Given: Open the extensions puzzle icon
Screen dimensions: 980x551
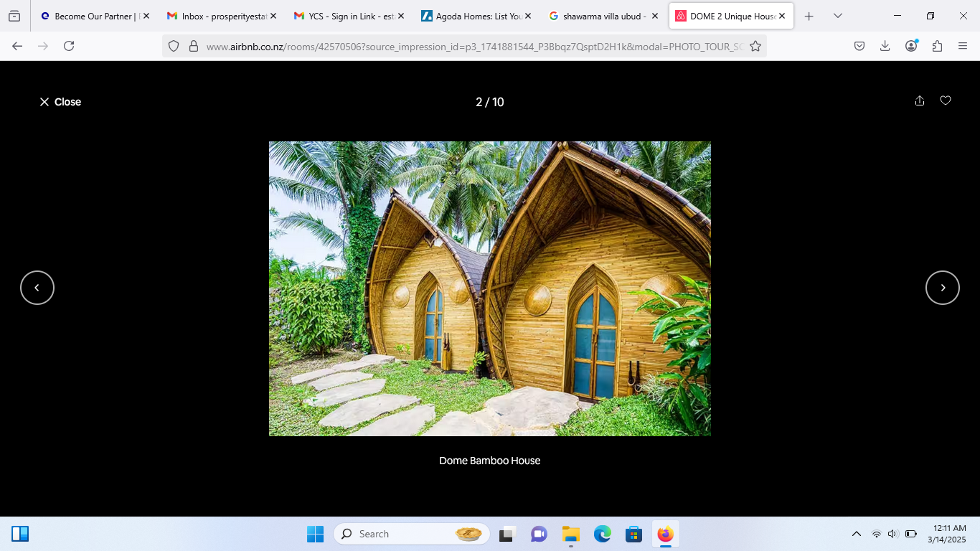Looking at the screenshot, I should [x=937, y=46].
